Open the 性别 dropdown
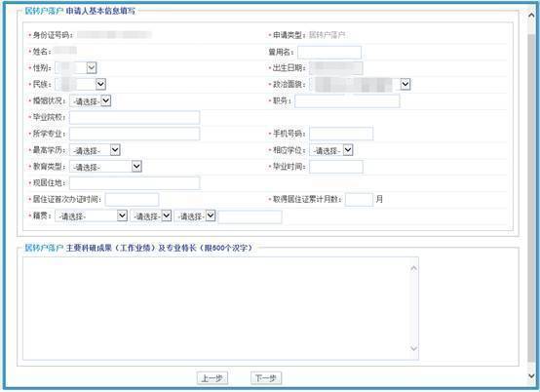 click(76, 68)
